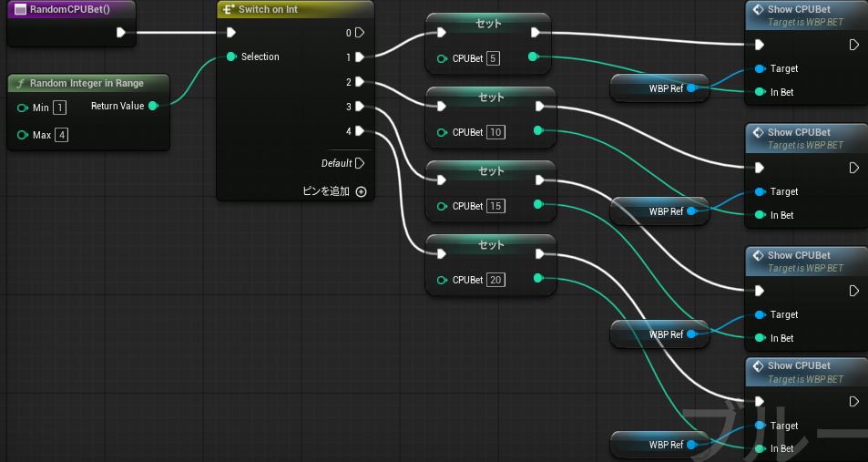Click the Return Value output pin
This screenshot has width=868, height=462.
click(153, 106)
